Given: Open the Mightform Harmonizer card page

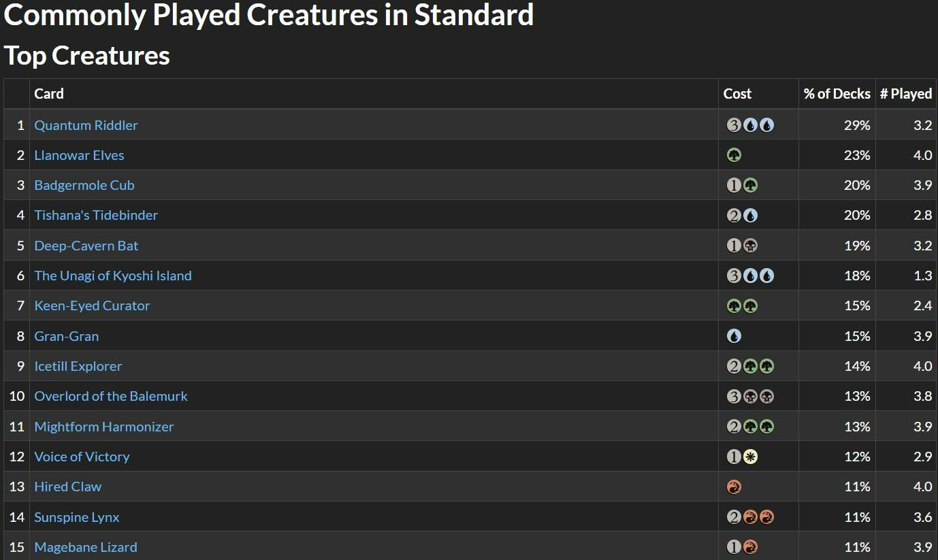Looking at the screenshot, I should tap(103, 426).
